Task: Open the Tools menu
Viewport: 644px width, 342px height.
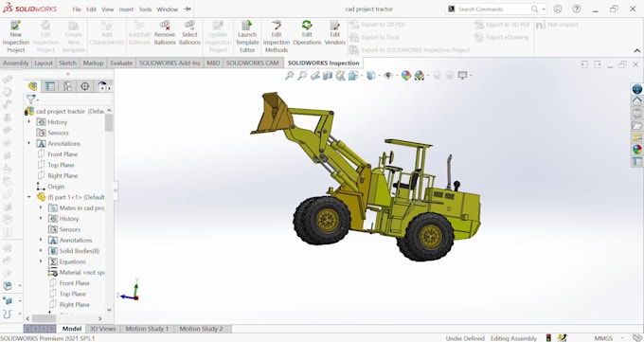Action: click(x=145, y=9)
